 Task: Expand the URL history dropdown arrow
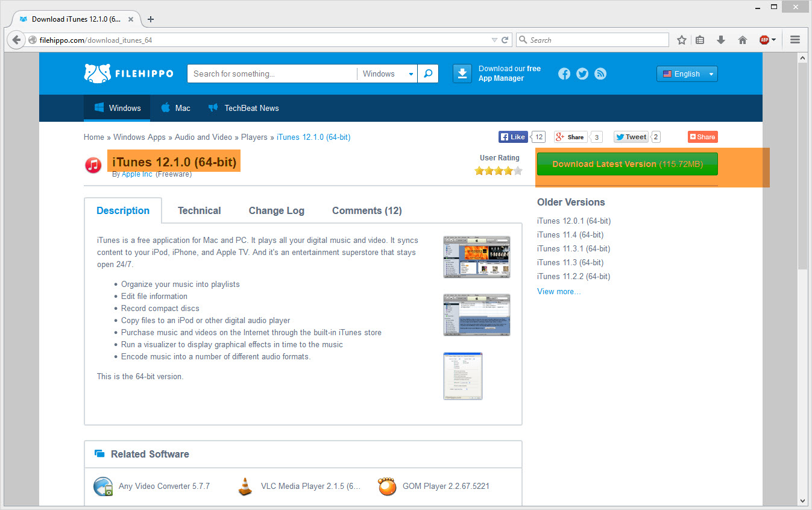point(494,40)
